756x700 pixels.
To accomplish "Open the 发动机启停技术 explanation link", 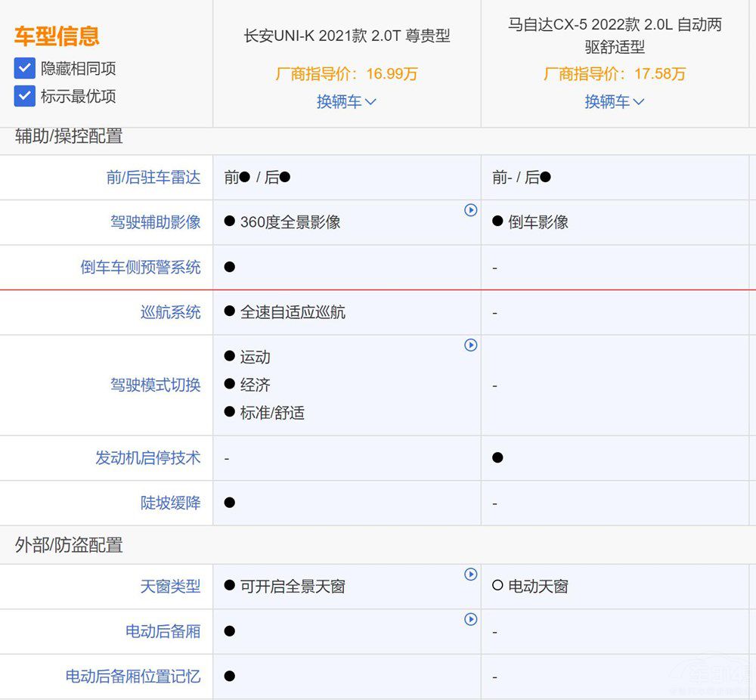I will pyautogui.click(x=148, y=458).
